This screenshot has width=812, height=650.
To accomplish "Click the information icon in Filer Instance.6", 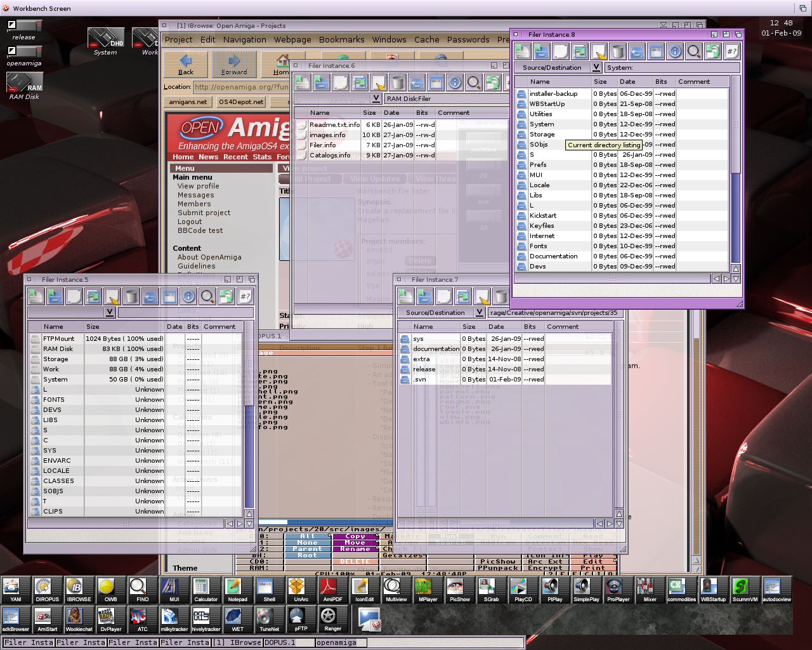I will coord(455,83).
